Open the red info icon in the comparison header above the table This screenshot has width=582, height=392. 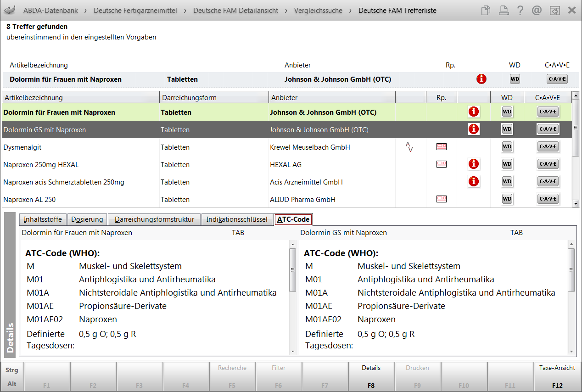pos(481,79)
